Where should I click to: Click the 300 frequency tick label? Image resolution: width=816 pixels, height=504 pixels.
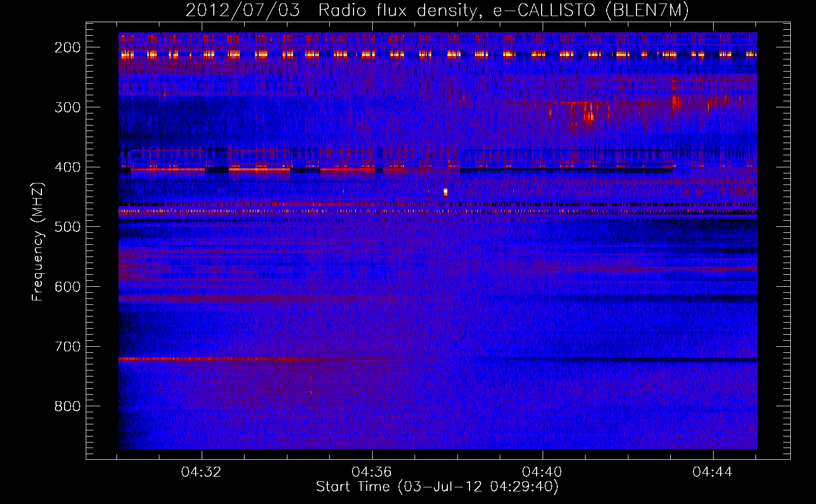68,107
